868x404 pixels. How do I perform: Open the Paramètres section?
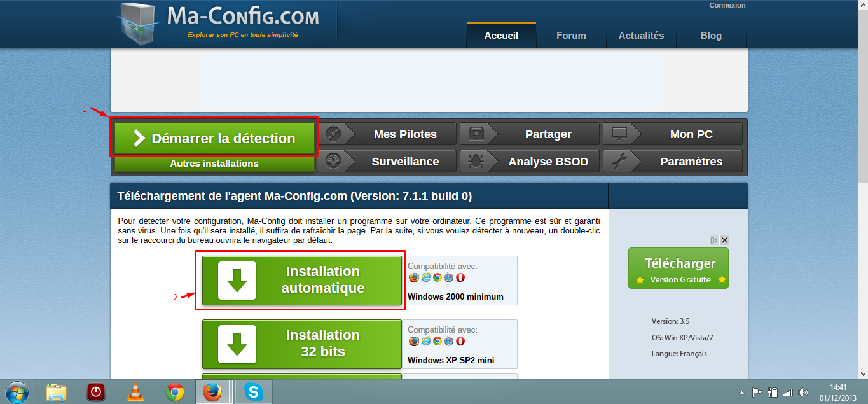click(673, 162)
